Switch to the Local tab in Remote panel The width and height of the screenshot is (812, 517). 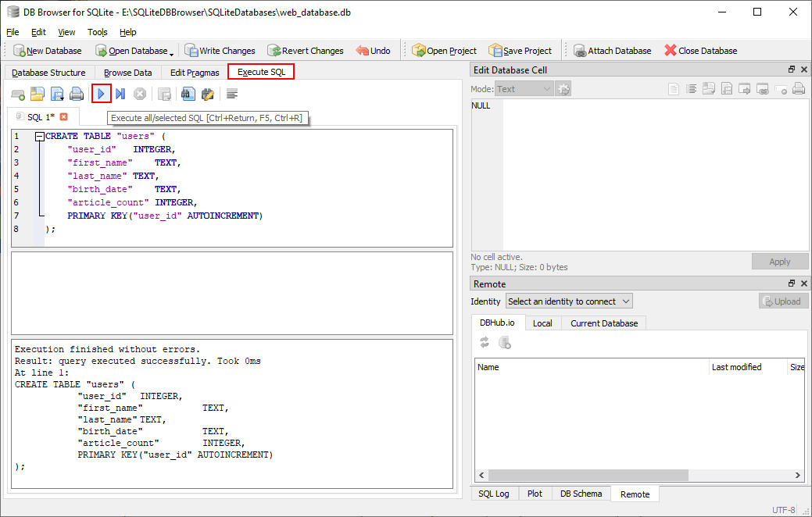coord(542,323)
